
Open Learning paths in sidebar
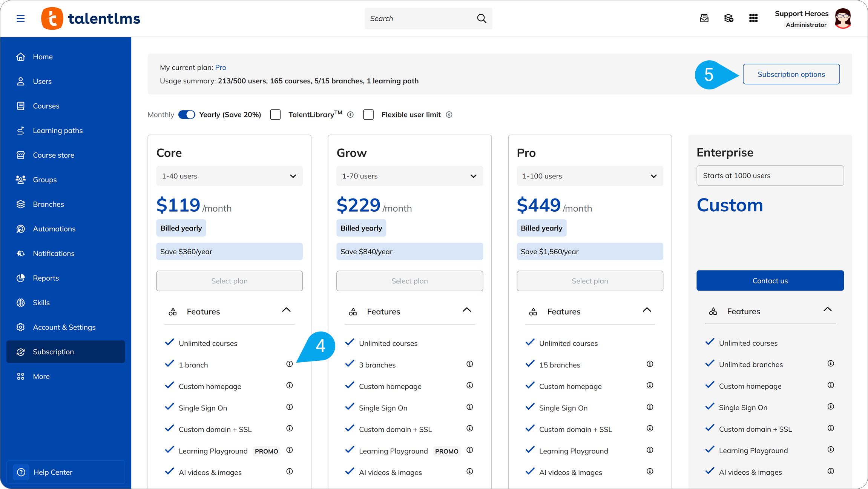coord(66,131)
